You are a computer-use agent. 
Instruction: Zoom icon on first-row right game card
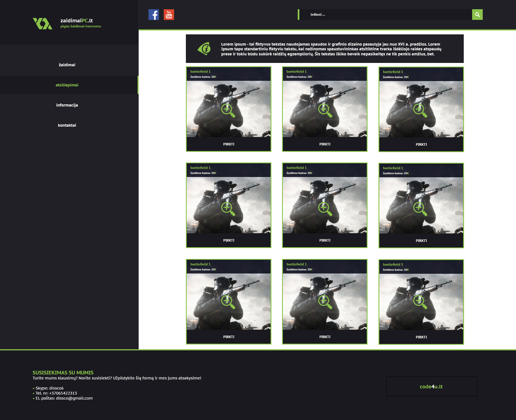coord(420,110)
